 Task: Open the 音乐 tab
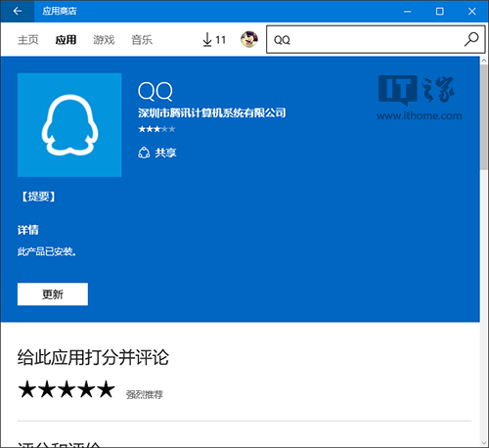[x=142, y=40]
